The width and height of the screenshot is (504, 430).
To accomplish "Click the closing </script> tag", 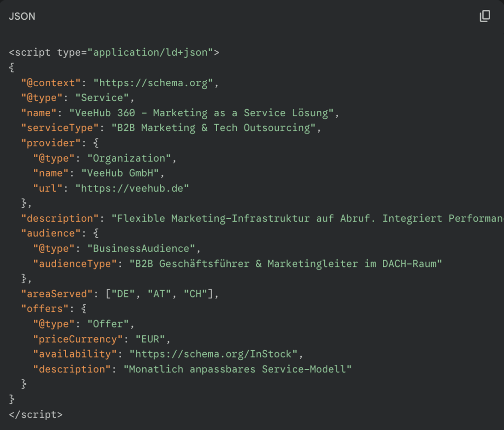I will (x=36, y=414).
